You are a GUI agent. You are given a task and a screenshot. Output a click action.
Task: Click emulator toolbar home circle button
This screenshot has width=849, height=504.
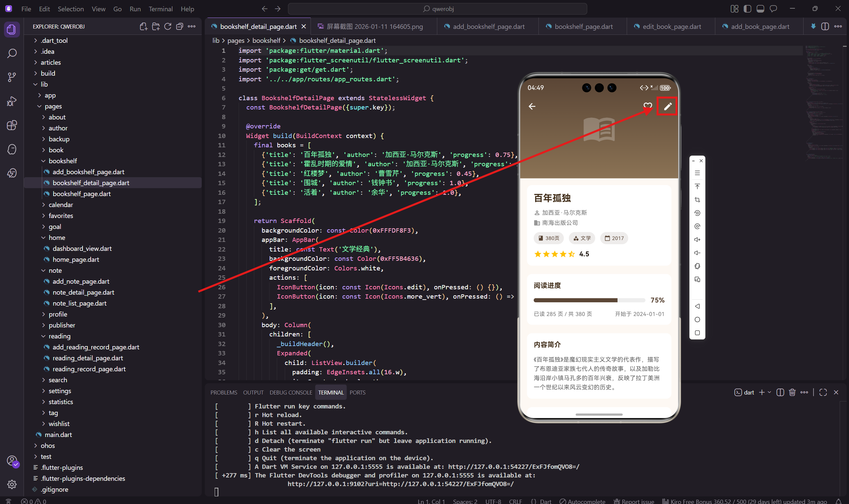coord(697,320)
